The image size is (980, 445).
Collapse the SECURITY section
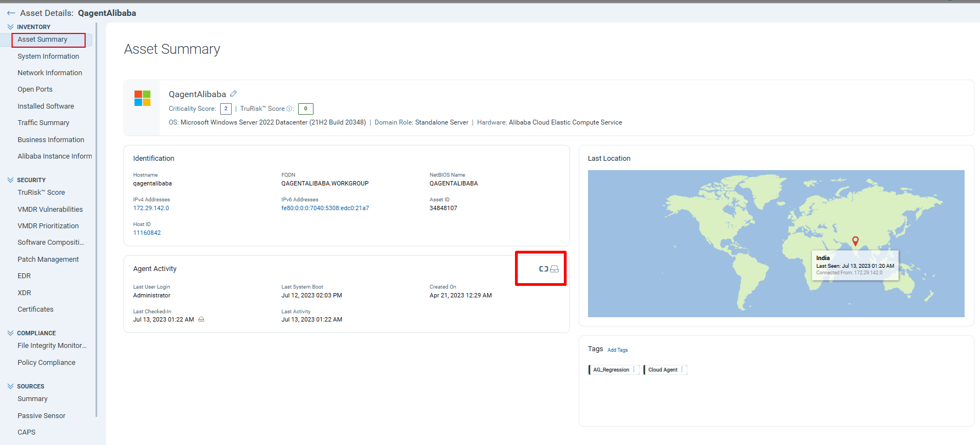point(10,180)
